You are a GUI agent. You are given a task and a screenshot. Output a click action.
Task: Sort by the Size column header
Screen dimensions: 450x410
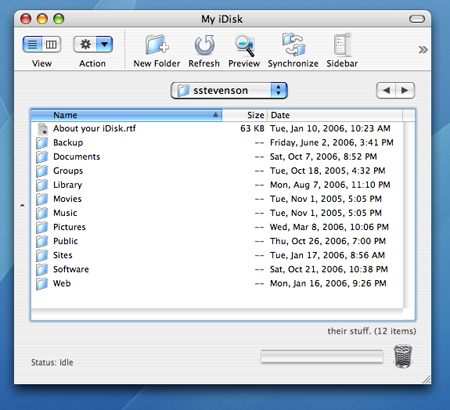(245, 115)
